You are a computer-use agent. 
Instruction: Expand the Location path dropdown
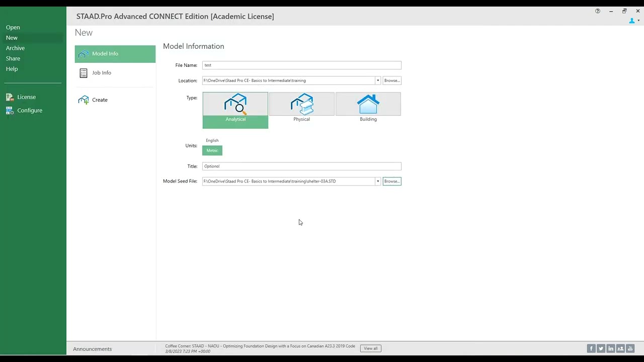click(x=378, y=80)
